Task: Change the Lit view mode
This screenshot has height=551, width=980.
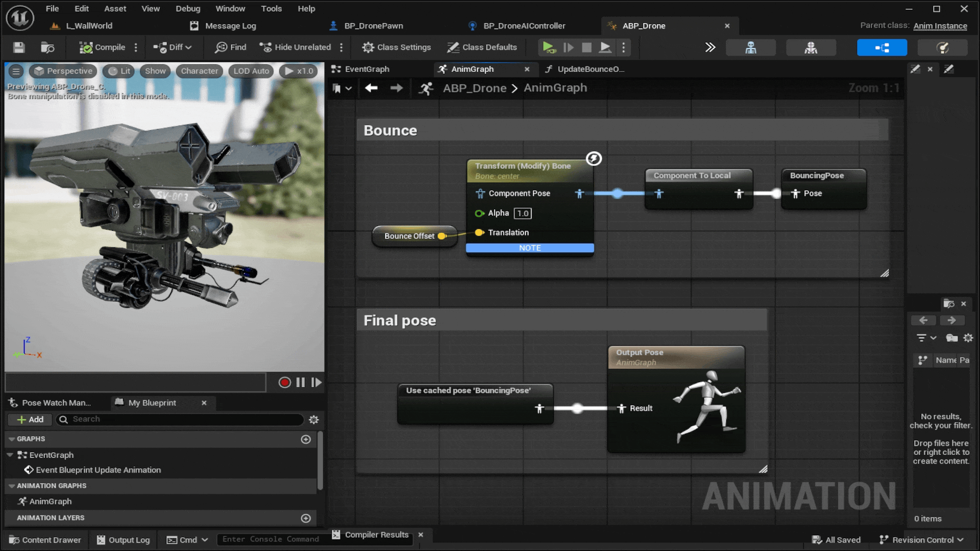Action: (119, 71)
